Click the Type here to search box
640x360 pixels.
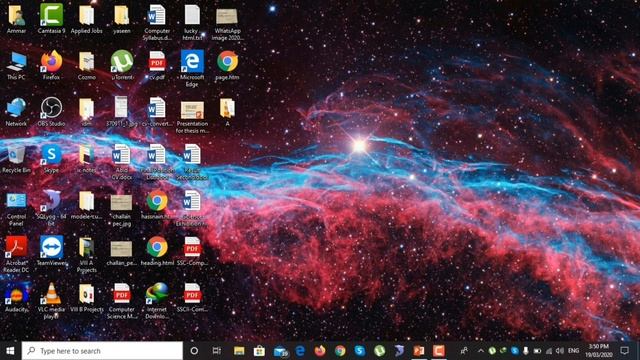102,351
